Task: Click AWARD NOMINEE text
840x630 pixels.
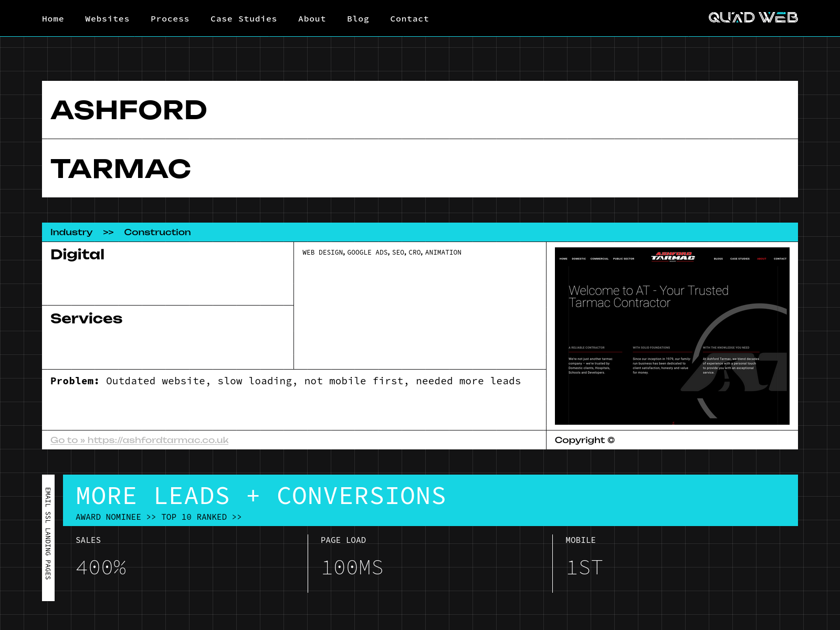Action: (x=109, y=517)
